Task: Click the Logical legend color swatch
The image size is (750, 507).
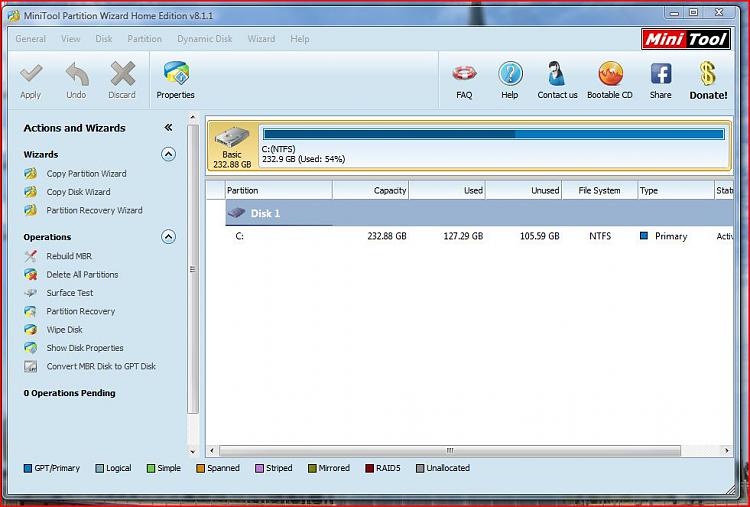Action: 99,468
